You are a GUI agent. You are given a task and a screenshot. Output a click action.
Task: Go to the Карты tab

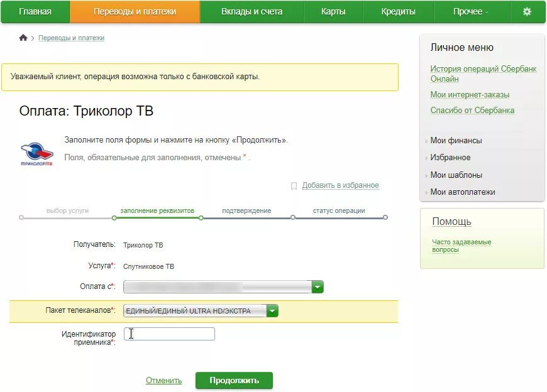coord(333,11)
